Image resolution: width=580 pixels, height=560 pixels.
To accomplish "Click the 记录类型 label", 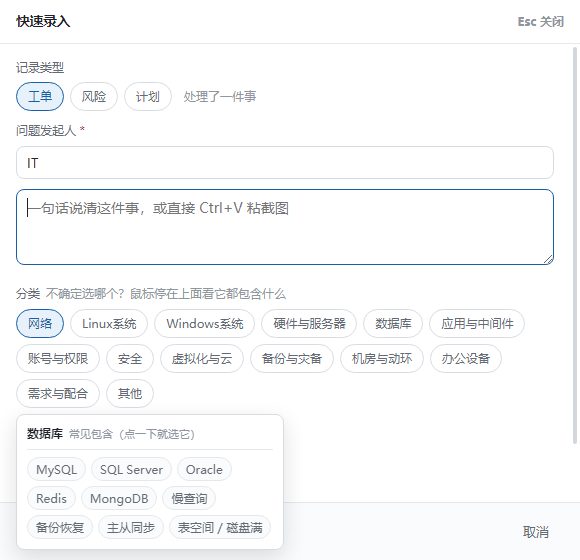I will click(x=40, y=67).
